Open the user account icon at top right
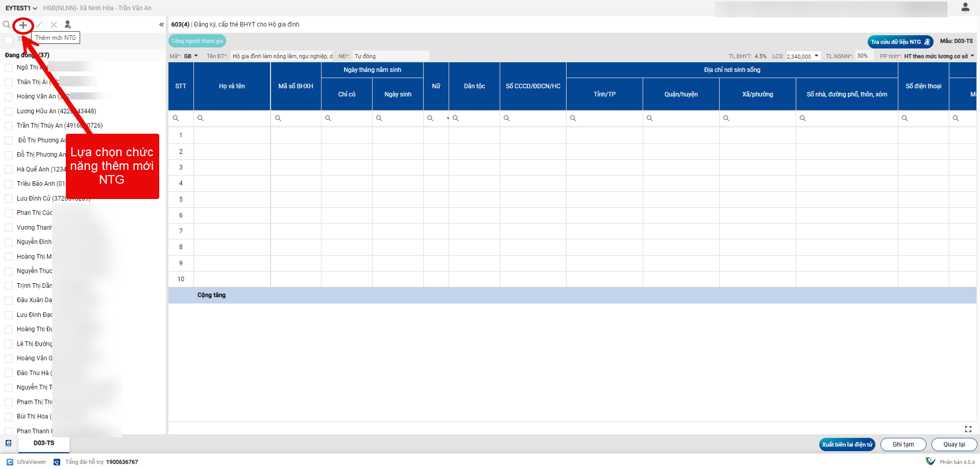980x469 pixels. point(965,7)
